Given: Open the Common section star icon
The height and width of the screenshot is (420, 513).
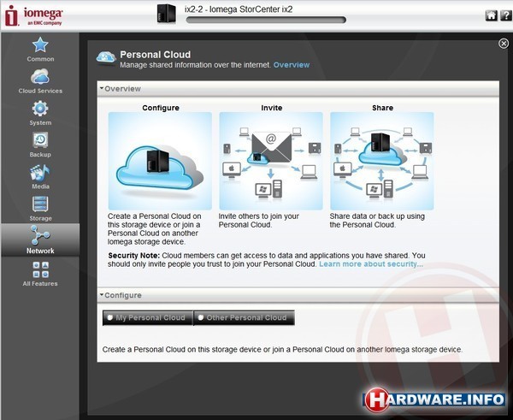Looking at the screenshot, I should 40,44.
